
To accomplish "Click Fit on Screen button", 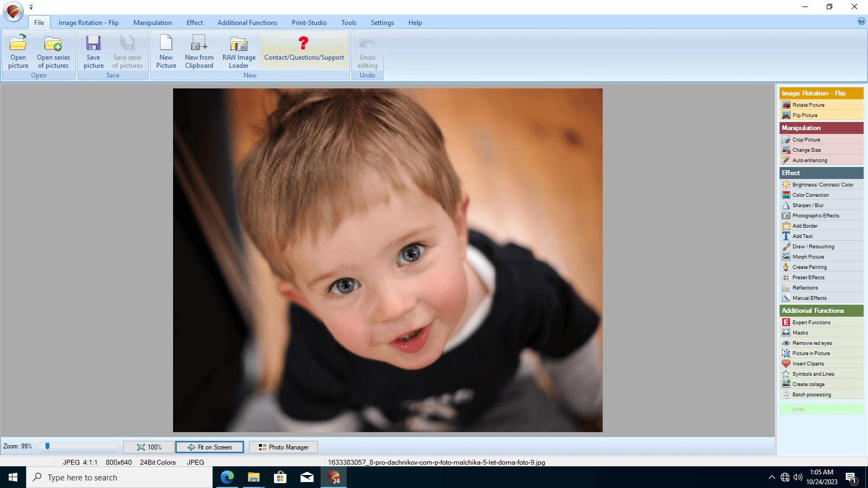I will [x=209, y=447].
